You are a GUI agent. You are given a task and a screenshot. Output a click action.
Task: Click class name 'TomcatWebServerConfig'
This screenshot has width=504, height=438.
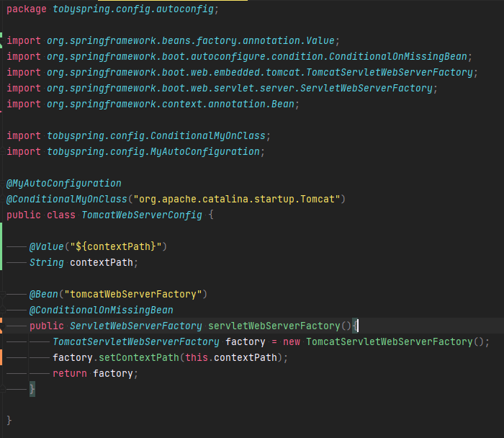tap(142, 215)
